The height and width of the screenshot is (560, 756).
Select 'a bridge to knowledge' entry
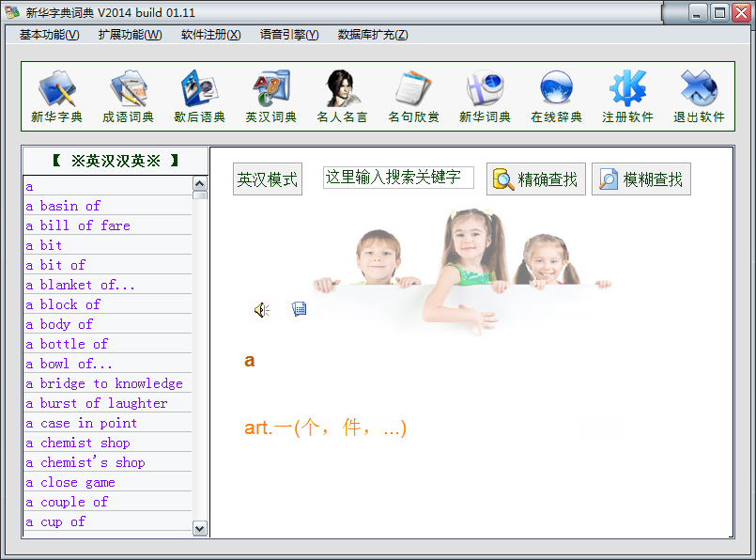(x=107, y=384)
